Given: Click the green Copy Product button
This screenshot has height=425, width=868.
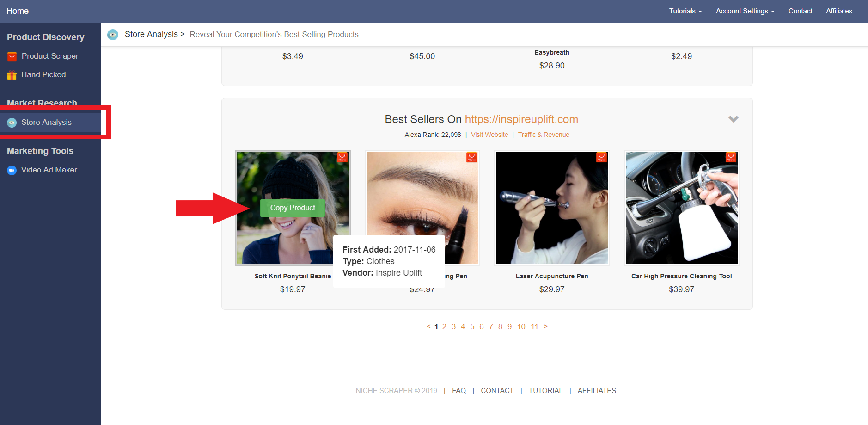Looking at the screenshot, I should point(293,208).
